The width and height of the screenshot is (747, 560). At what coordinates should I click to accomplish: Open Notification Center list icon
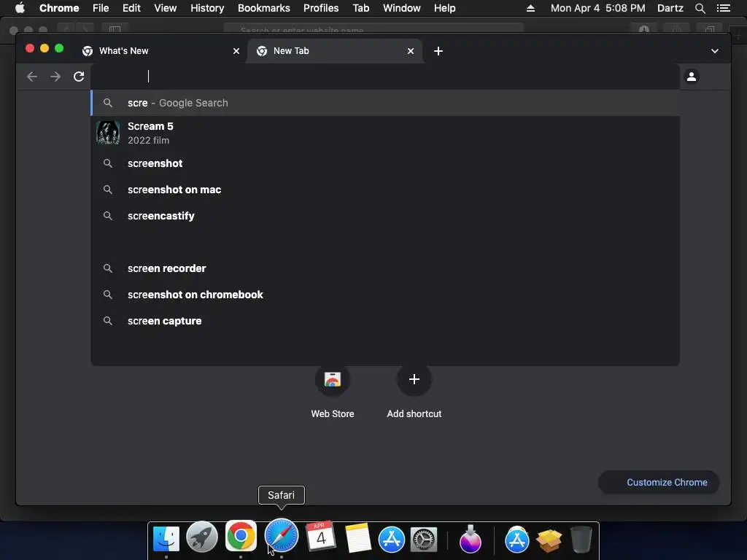(x=723, y=8)
